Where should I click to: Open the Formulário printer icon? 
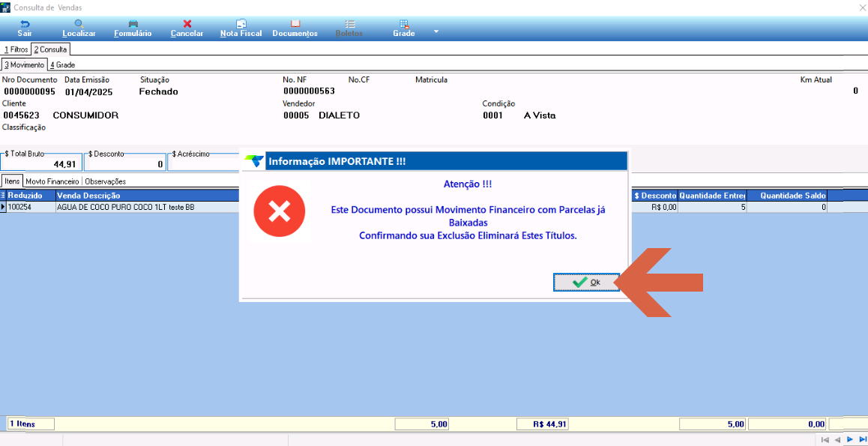[x=133, y=28]
